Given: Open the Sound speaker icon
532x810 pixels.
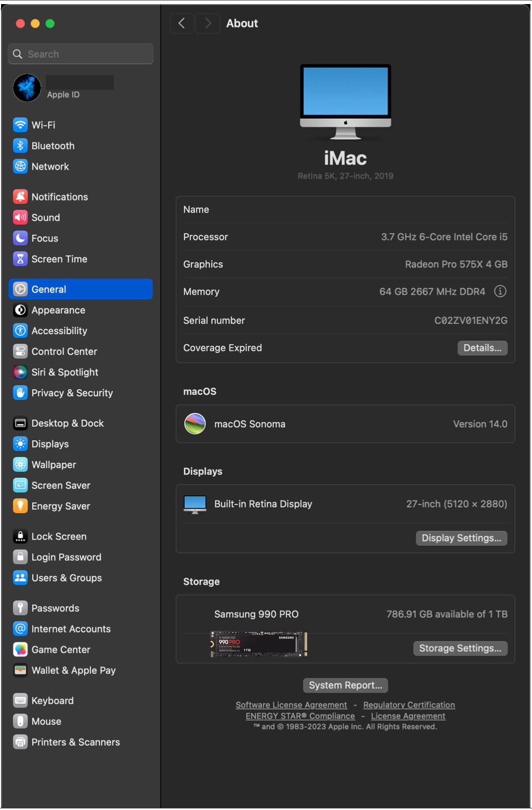Looking at the screenshot, I should pos(20,218).
